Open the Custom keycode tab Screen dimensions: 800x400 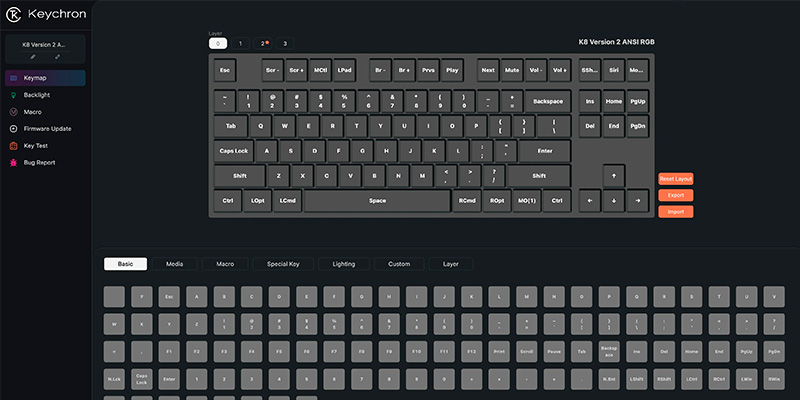(x=399, y=264)
